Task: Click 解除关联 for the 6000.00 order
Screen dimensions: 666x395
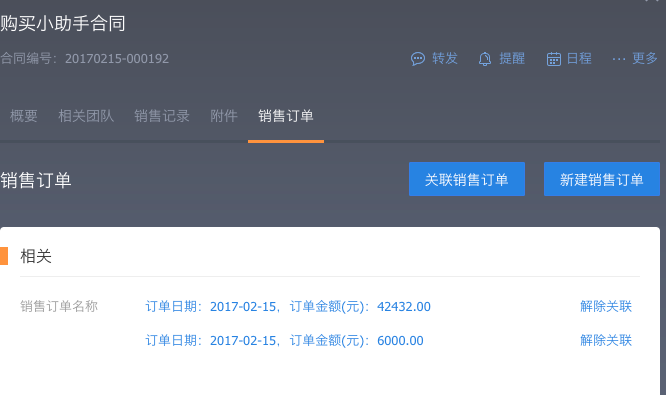Action: pos(606,340)
